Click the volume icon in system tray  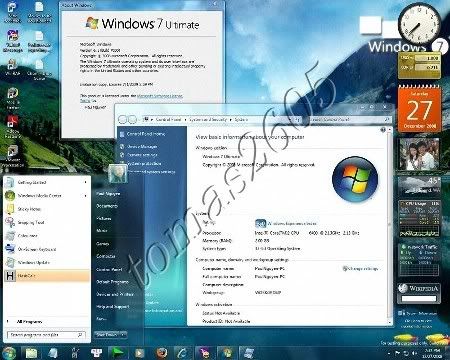414,353
